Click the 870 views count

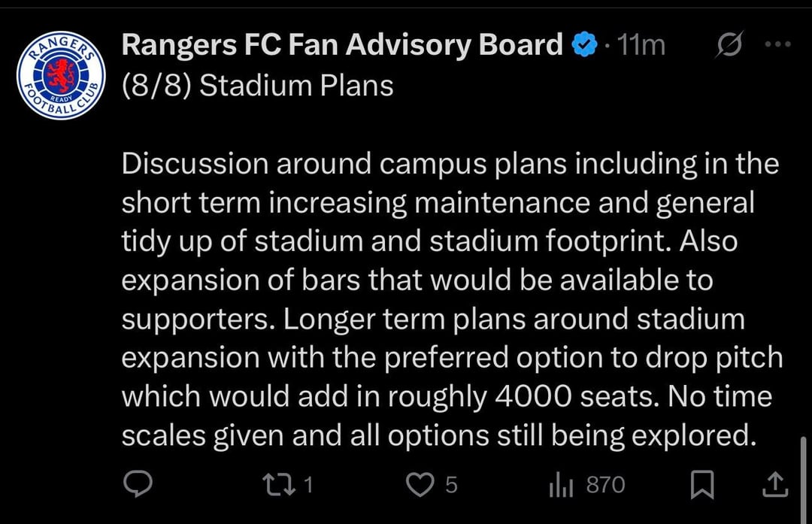coord(605,486)
